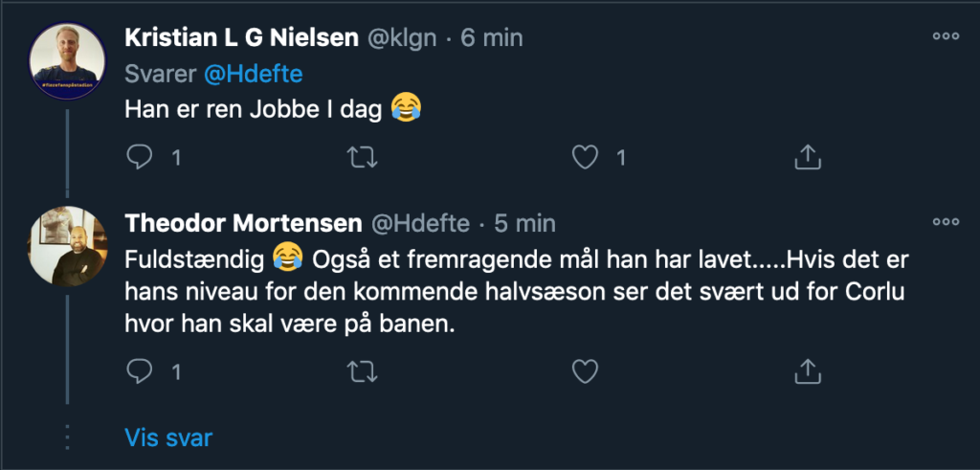This screenshot has height=470, width=980.
Task: Open Theodor Mortensen's profile picture
Action: point(67,246)
